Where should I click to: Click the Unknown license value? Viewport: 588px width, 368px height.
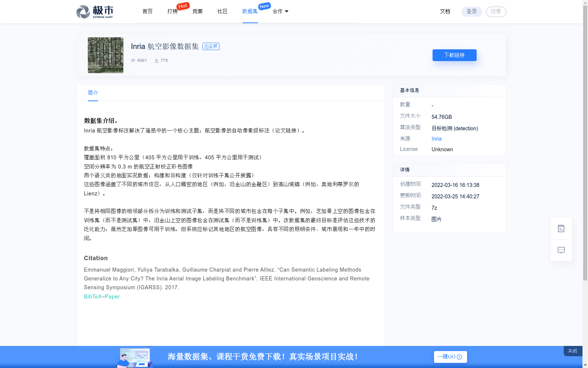click(x=442, y=149)
